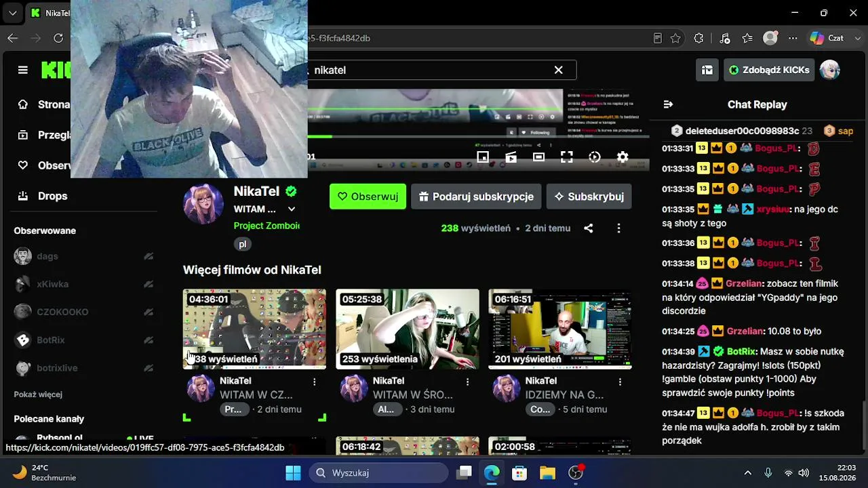
Task: Open File Explorer on the taskbar
Action: click(547, 473)
